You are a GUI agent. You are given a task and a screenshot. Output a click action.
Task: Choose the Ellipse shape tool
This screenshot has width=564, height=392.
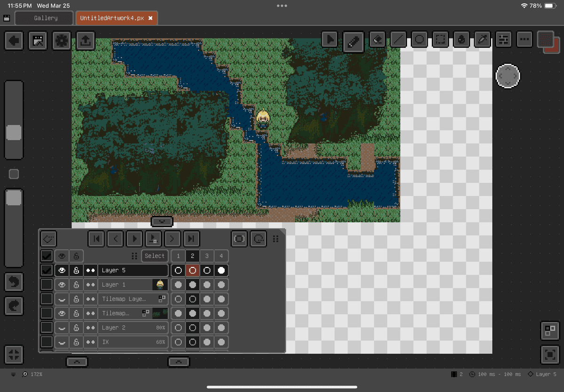pos(420,40)
